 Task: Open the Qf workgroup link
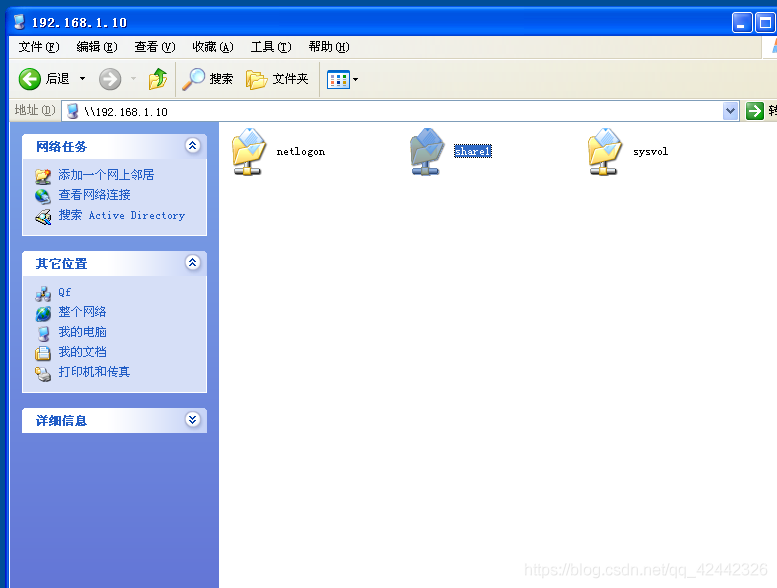pyautogui.click(x=64, y=292)
